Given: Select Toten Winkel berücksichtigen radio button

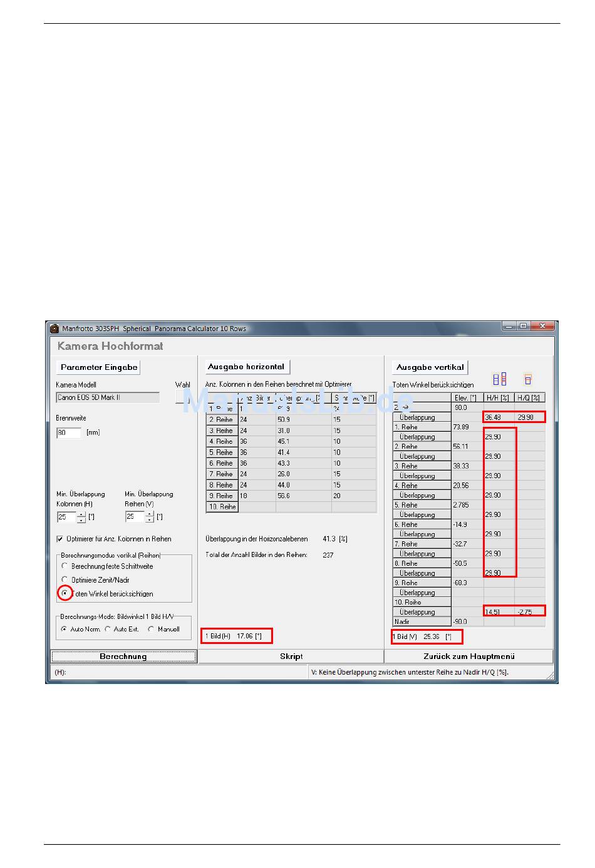Looking at the screenshot, I should click(65, 593).
